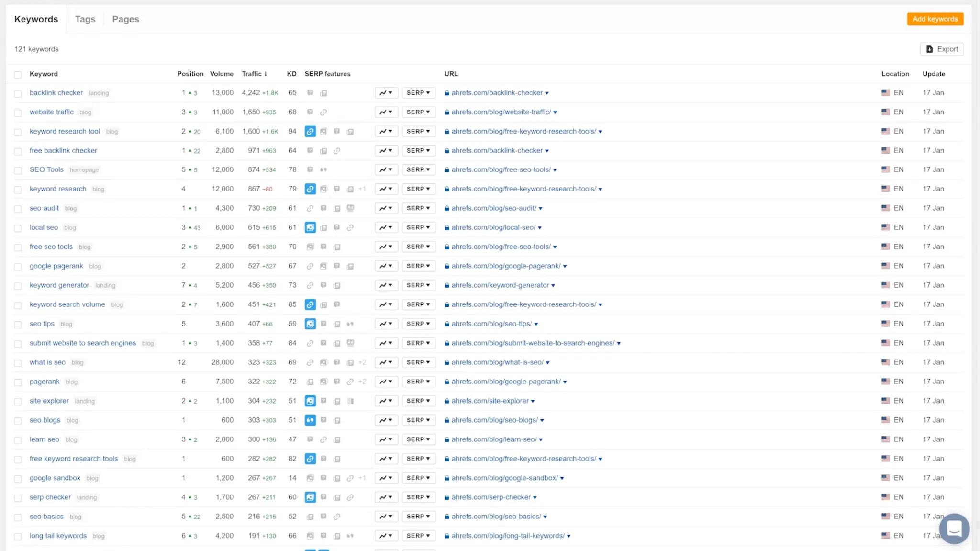Sort by the KD column header
The height and width of the screenshot is (551, 980).
coord(291,74)
